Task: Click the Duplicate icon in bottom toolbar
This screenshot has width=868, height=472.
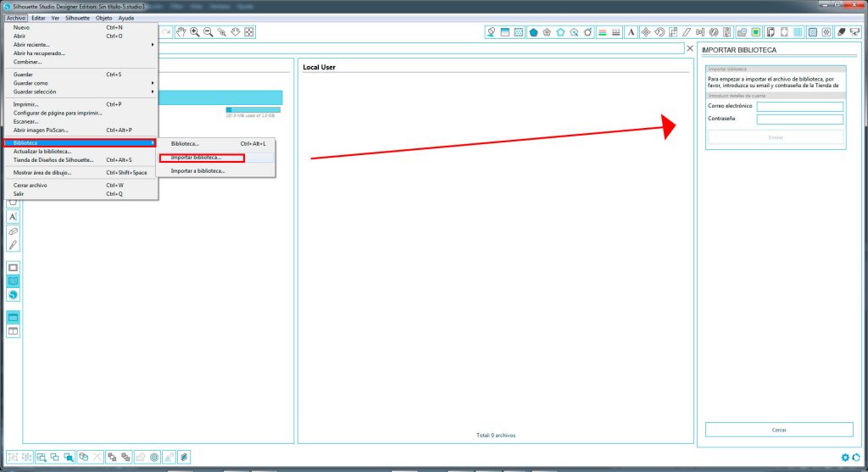Action: coord(84,457)
